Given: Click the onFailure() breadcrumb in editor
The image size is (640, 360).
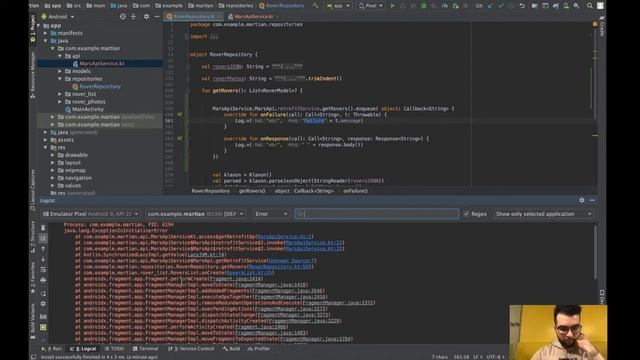Looking at the screenshot, I should (x=356, y=191).
